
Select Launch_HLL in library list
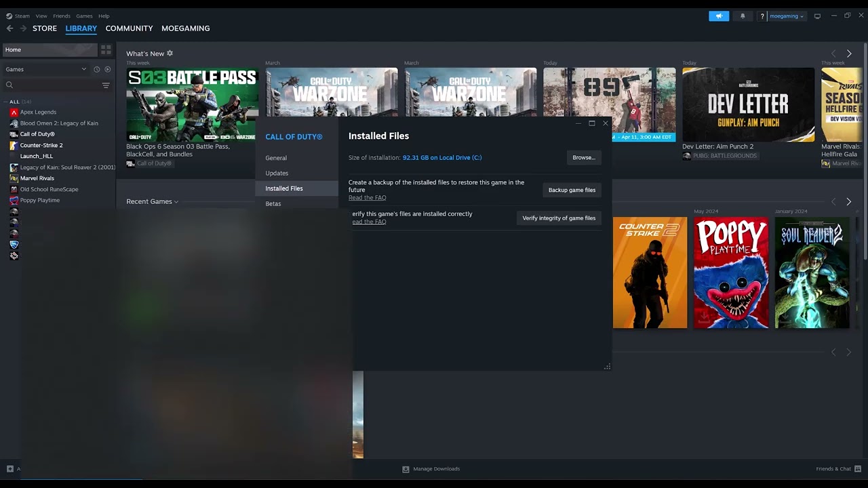36,156
